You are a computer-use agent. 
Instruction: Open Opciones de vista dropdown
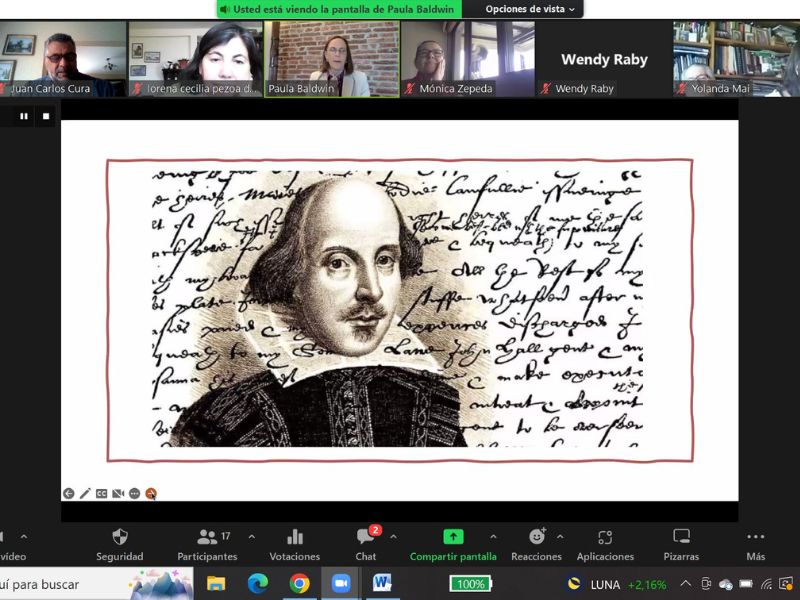pyautogui.click(x=530, y=9)
